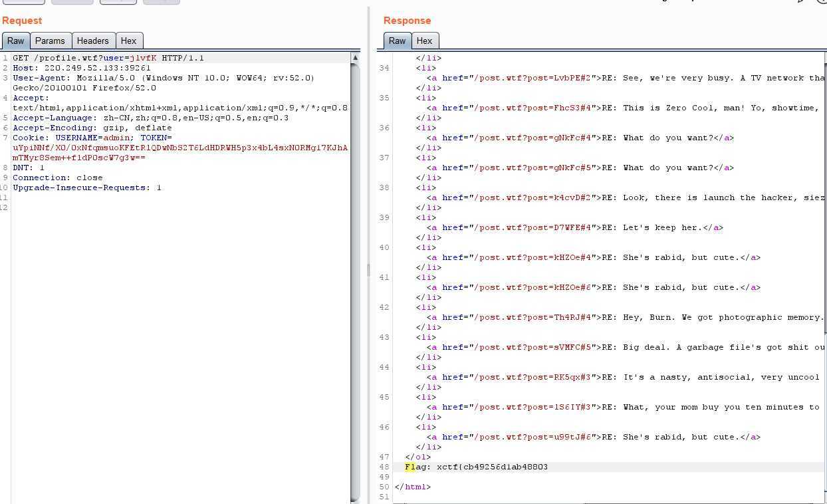
Task: Click the Cookie USERNAME=admin line
Action: 92,138
